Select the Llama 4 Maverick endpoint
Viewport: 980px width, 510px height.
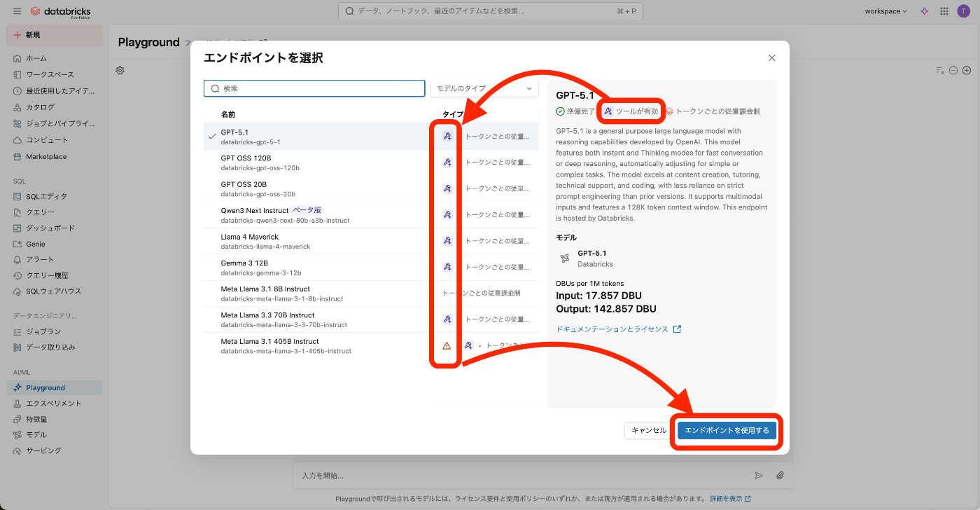coord(371,241)
